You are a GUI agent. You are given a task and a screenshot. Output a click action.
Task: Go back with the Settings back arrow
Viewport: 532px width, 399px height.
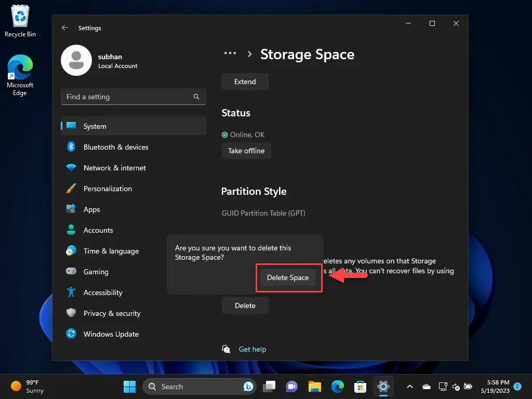click(65, 28)
